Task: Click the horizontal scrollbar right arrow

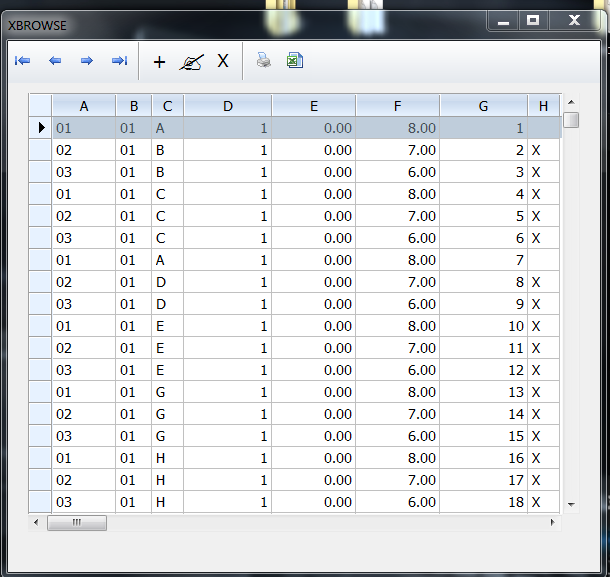Action: (552, 523)
